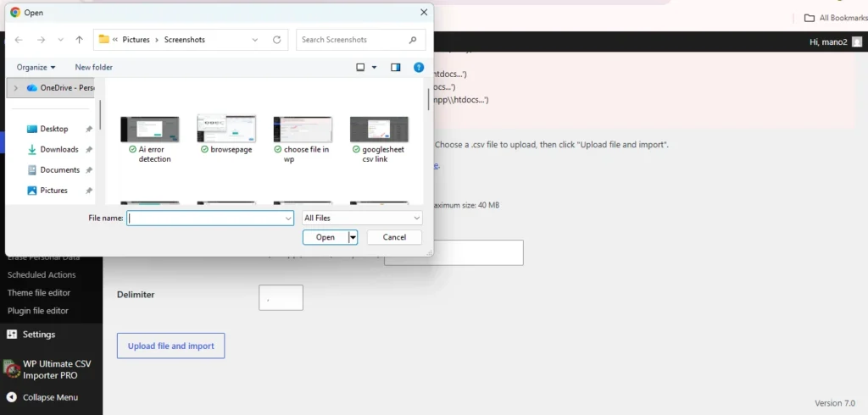The image size is (868, 415).
Task: Click the navigation pane scrollbar
Action: [x=100, y=114]
